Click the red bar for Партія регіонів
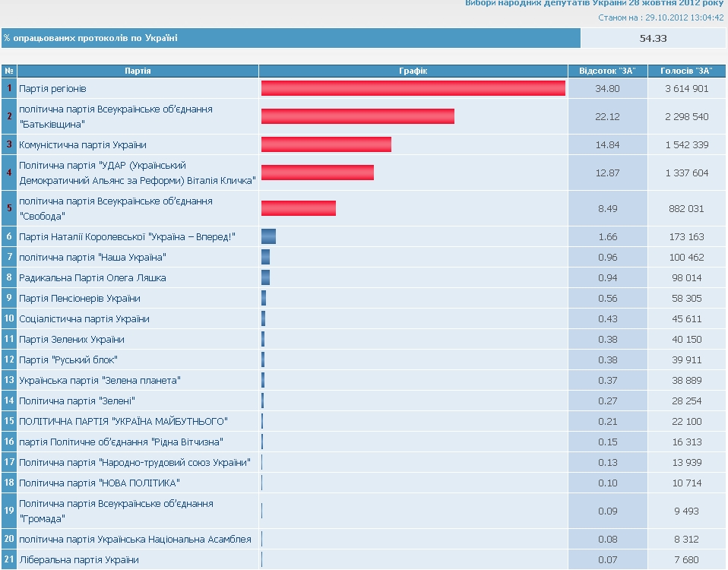 (x=413, y=89)
